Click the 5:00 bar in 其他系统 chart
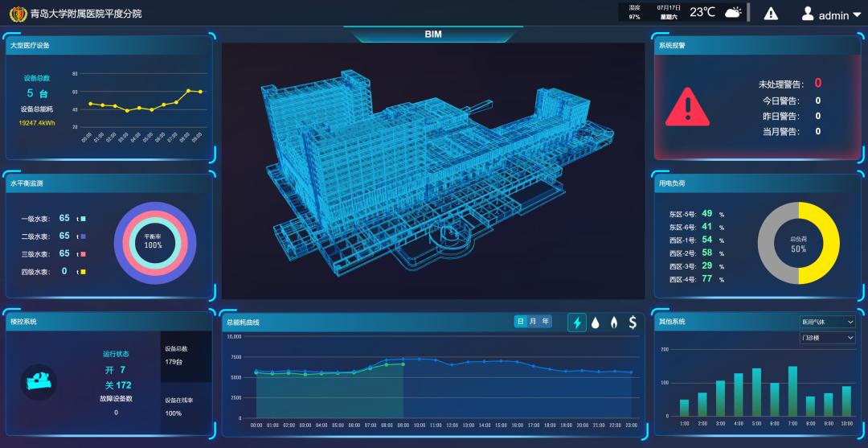The image size is (868, 448). pyautogui.click(x=757, y=392)
